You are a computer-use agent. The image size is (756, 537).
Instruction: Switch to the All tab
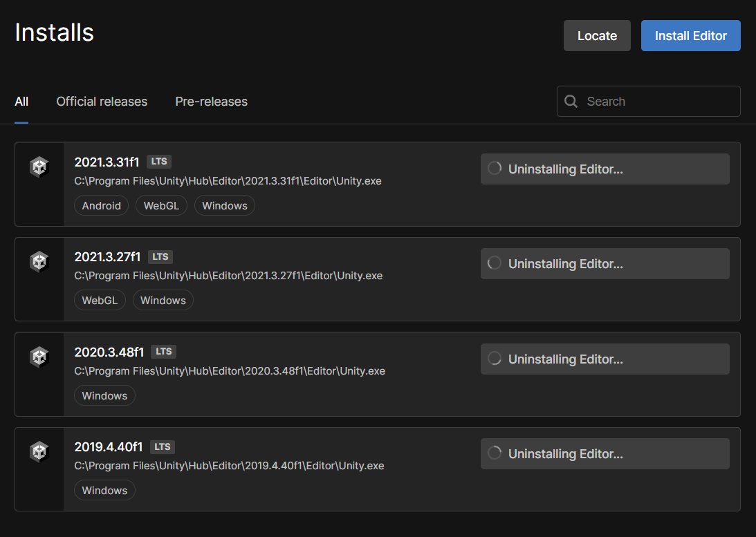coord(21,102)
